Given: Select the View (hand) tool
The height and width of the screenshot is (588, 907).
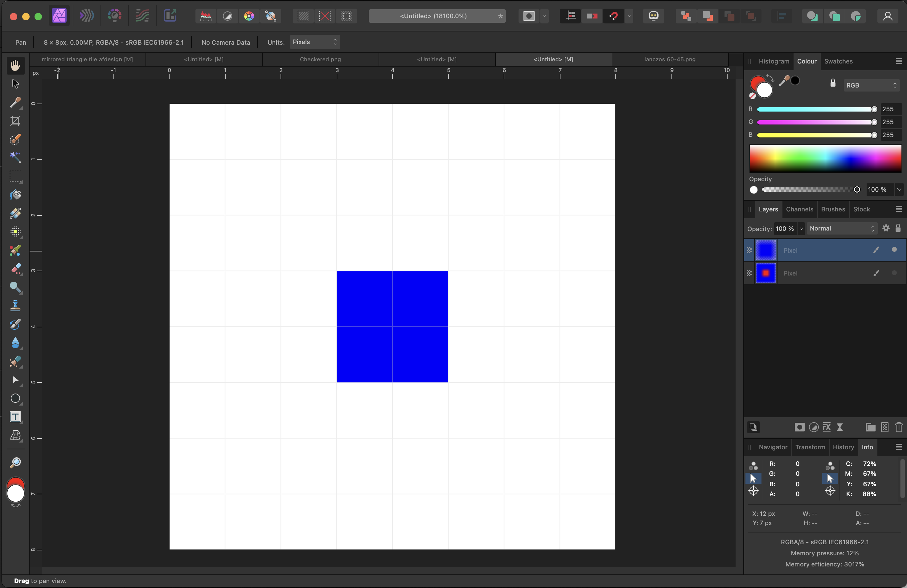Looking at the screenshot, I should point(15,65).
